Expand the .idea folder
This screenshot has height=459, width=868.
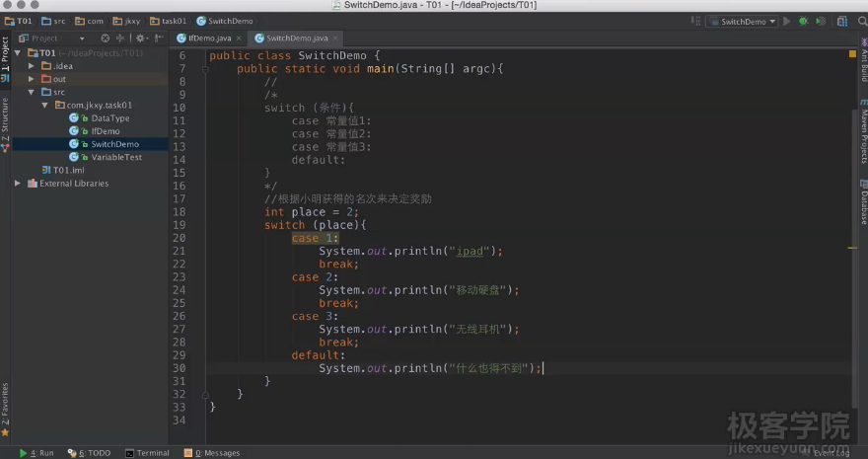pyautogui.click(x=32, y=66)
